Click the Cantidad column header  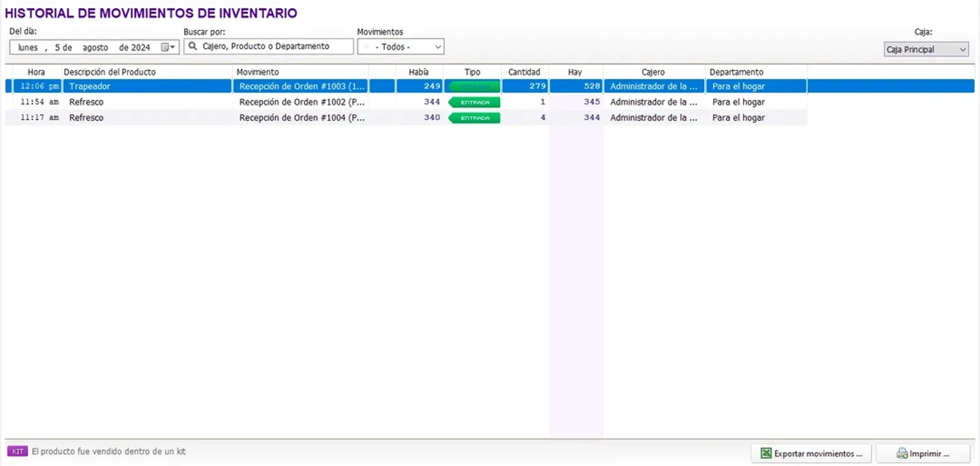(x=524, y=72)
